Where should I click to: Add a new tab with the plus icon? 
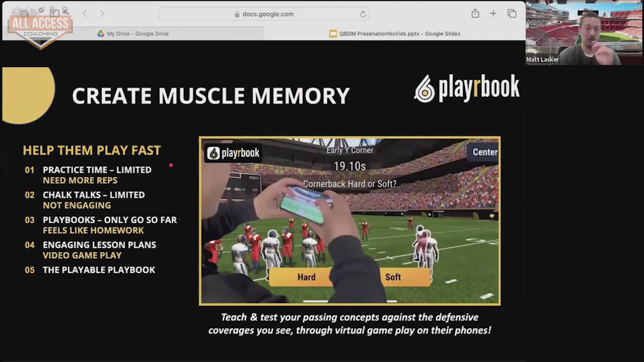[493, 14]
